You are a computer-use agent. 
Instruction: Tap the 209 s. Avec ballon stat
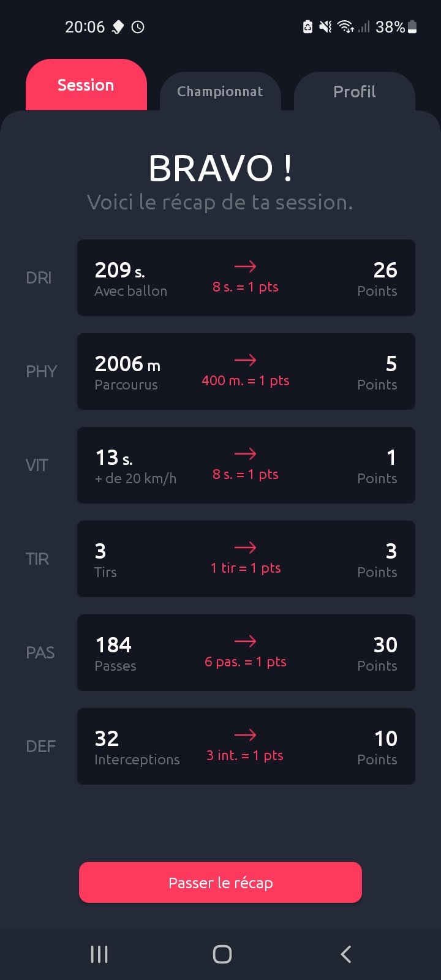tap(130, 278)
